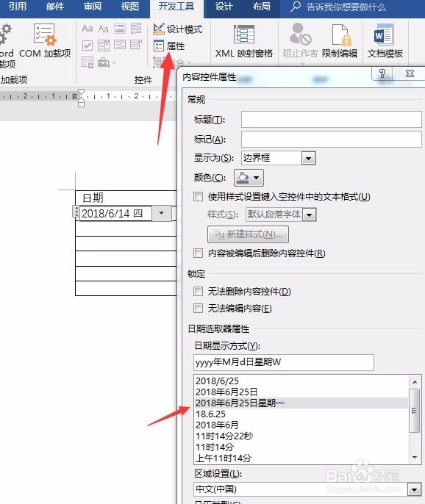Screen dimensions: 425x504
Task: Open Legacy Tools dropdown arrow
Action: click(x=114, y=62)
